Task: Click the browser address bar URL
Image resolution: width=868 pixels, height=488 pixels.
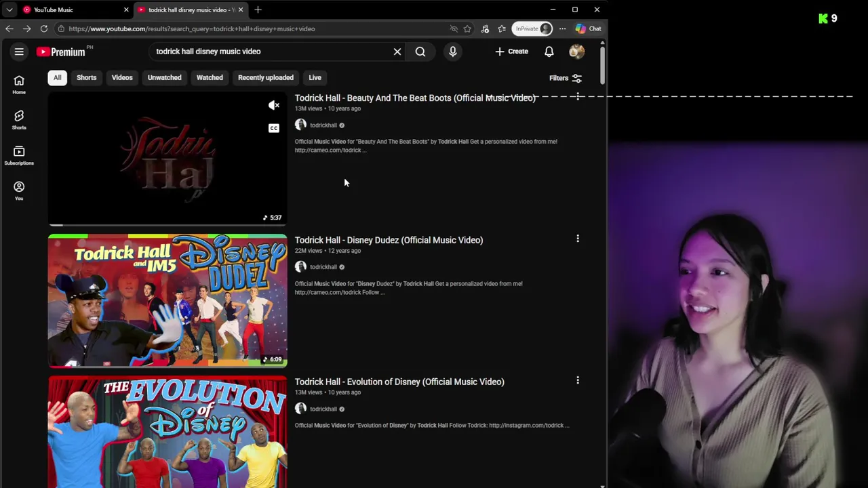Action: 191,28
